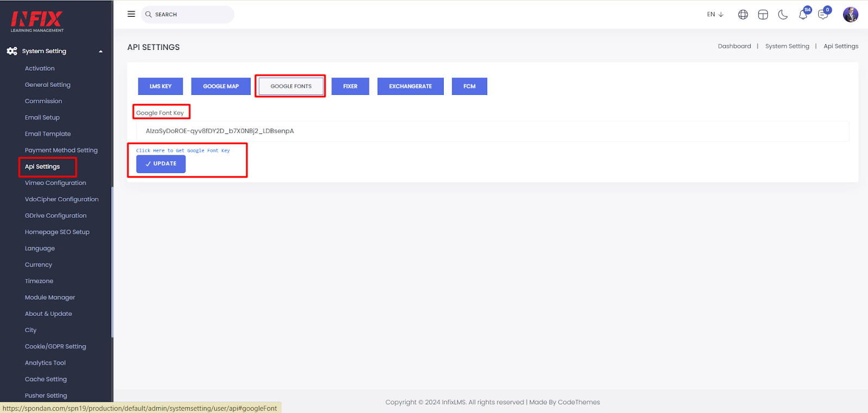Click the Google Font Key label
868x413 pixels.
tap(160, 113)
